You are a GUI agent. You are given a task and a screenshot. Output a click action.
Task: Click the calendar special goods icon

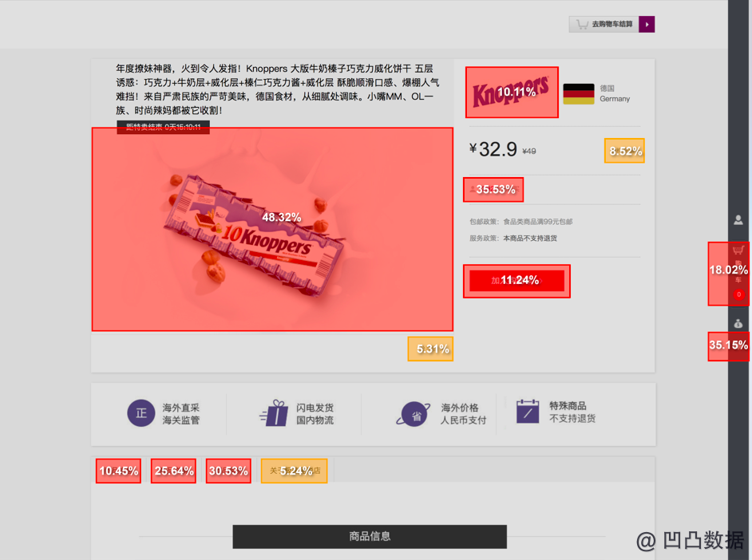click(528, 412)
